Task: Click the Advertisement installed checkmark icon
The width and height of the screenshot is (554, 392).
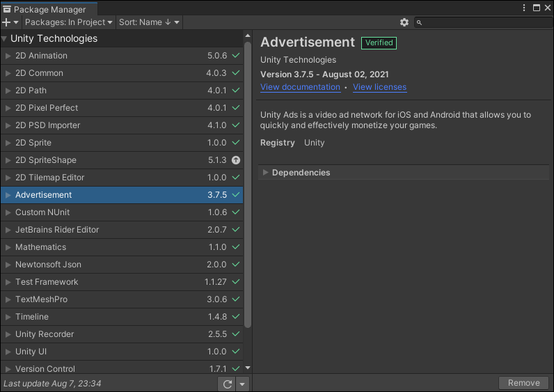Action: coord(236,195)
